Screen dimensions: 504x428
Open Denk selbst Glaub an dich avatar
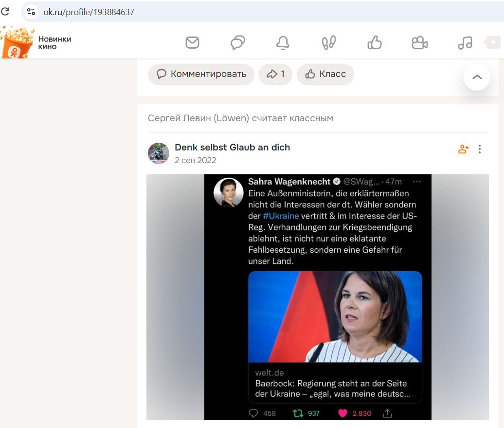point(159,153)
